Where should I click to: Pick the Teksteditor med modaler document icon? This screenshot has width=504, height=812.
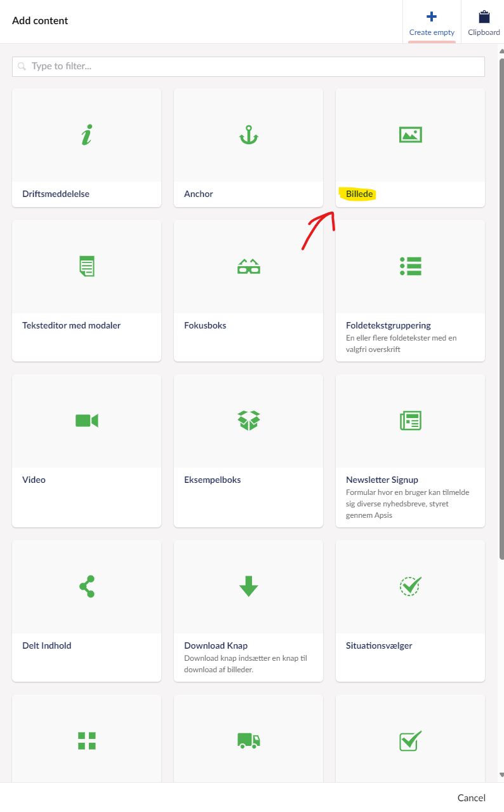coord(86,266)
